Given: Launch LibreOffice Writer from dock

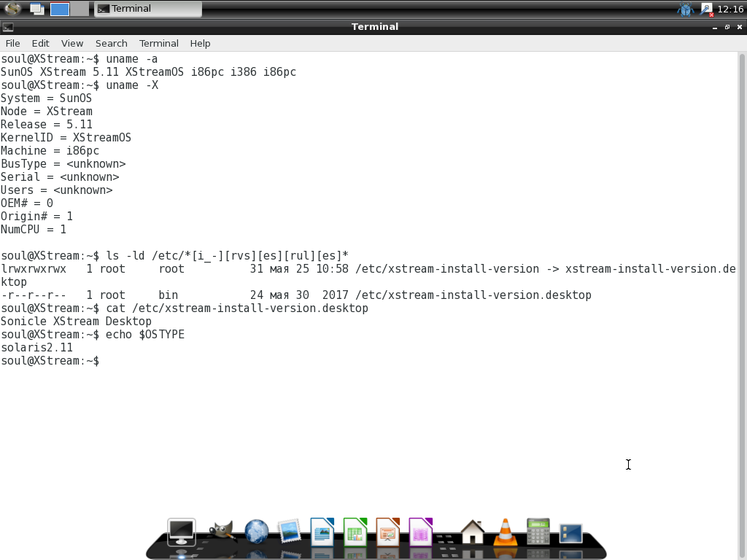Looking at the screenshot, I should coord(322,532).
